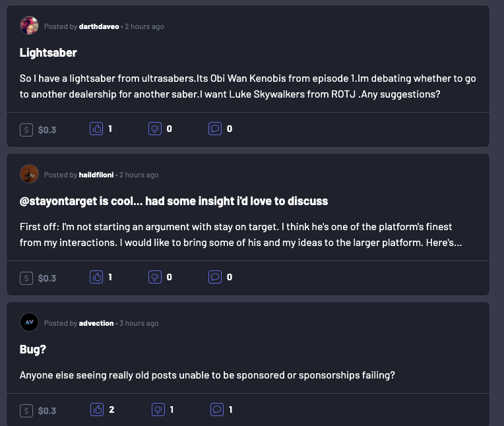Screen dimensions: 504x426
Task: Open the comment bubble on haildfiloni's post
Action: pos(215,277)
